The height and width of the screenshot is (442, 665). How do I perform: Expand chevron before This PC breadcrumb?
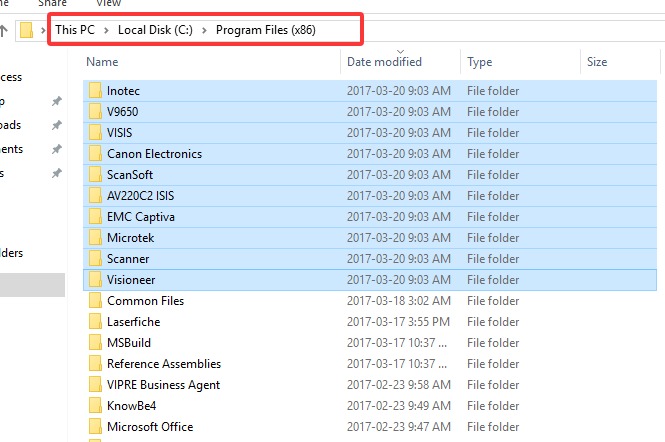click(43, 31)
